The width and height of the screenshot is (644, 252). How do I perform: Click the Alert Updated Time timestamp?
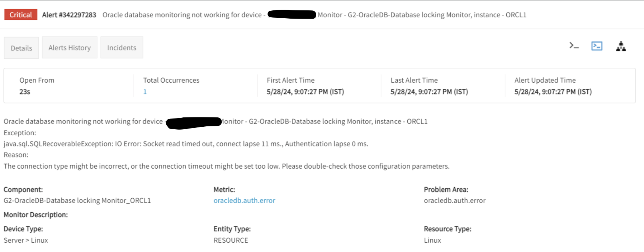coord(553,92)
